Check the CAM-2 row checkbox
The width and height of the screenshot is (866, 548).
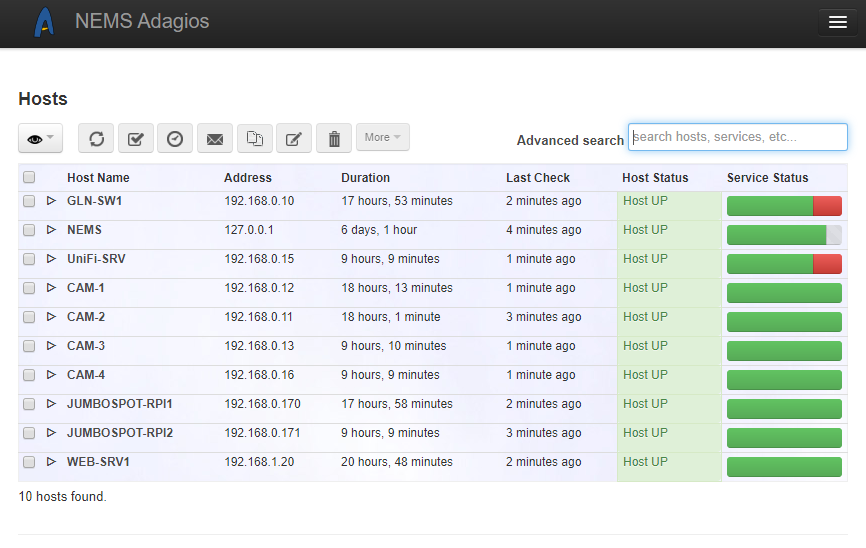29,317
